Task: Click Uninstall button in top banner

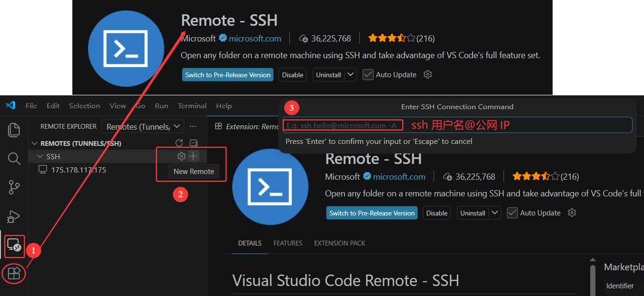Action: [329, 75]
